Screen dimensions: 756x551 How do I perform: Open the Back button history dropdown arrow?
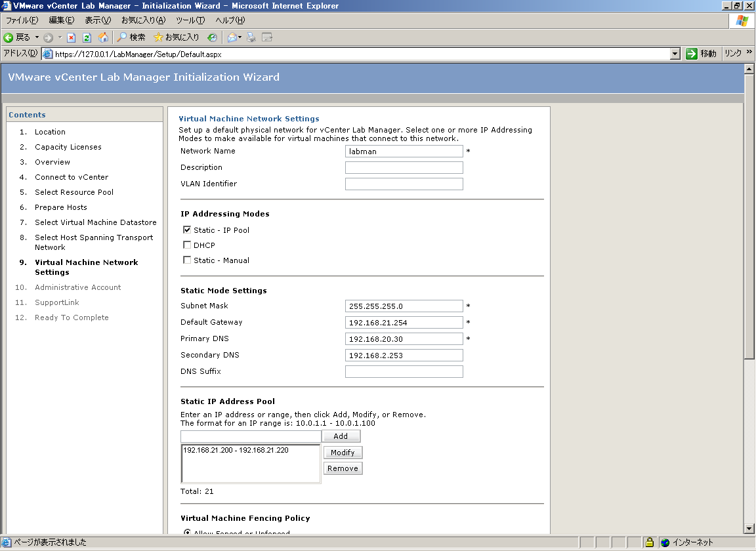[x=37, y=37]
